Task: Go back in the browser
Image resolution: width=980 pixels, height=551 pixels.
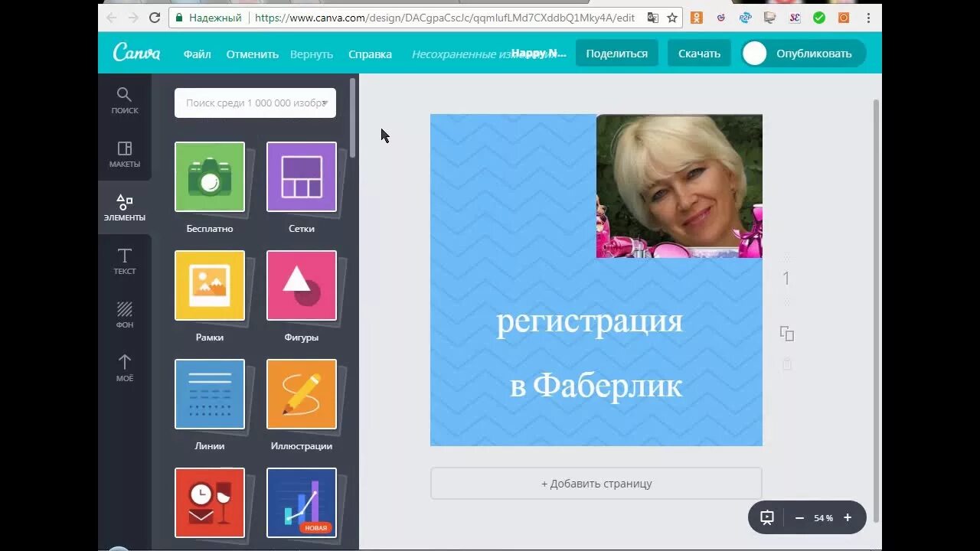Action: (112, 17)
